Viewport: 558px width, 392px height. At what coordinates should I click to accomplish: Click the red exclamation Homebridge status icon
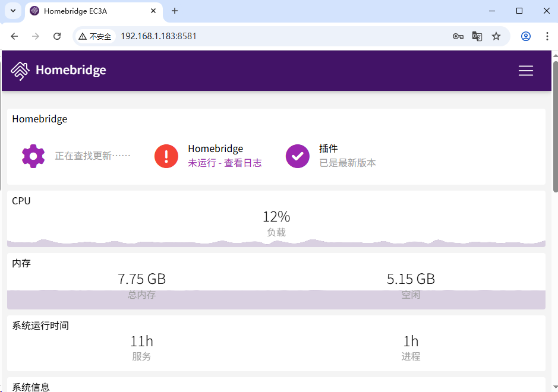point(166,156)
